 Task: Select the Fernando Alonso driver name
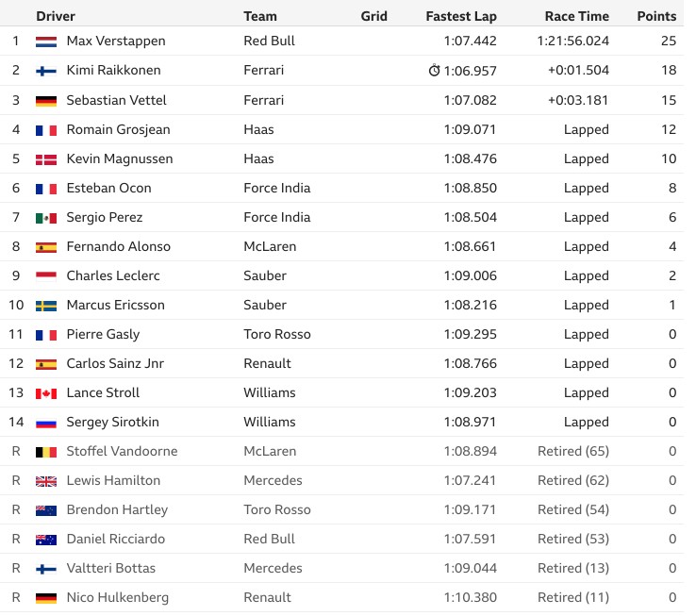click(x=119, y=246)
